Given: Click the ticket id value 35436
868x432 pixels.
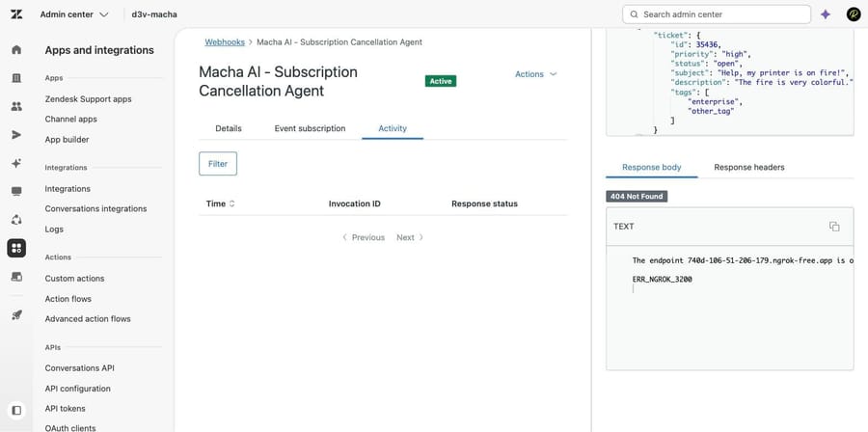Looking at the screenshot, I should pyautogui.click(x=709, y=44).
